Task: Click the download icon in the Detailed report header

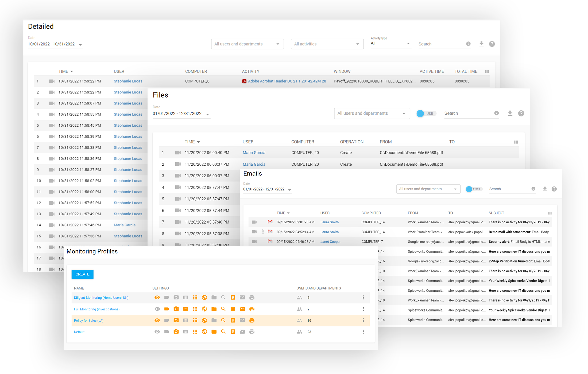Action: 481,44
